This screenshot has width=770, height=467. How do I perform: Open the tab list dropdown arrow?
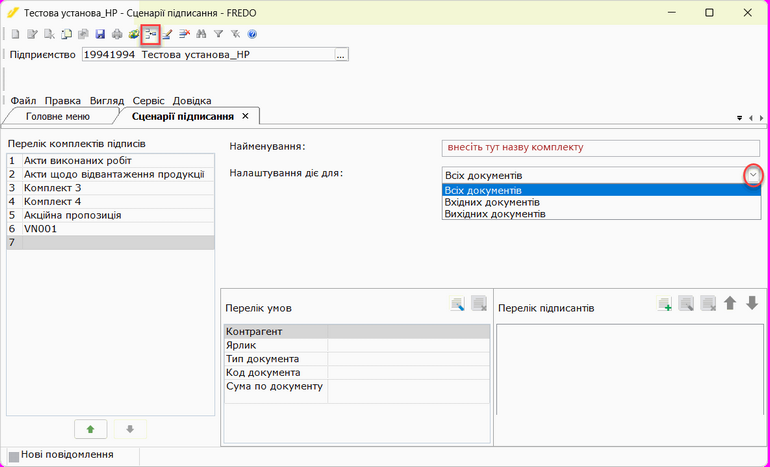[x=740, y=118]
